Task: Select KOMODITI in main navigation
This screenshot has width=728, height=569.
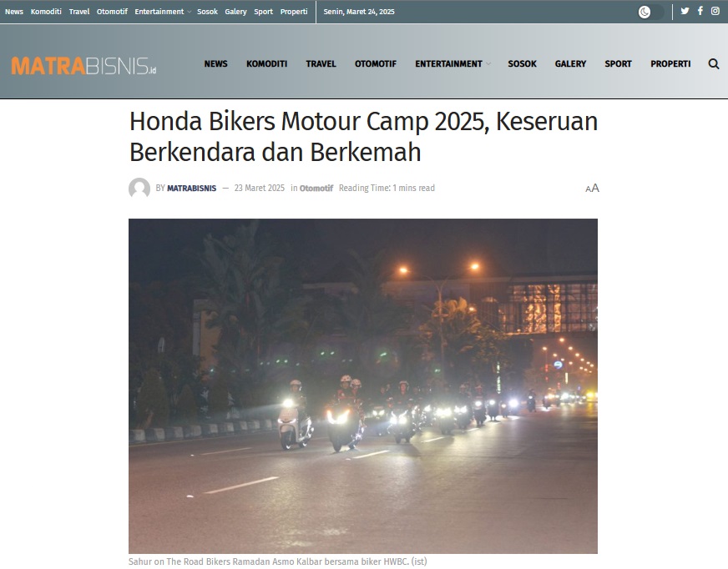Action: point(266,64)
